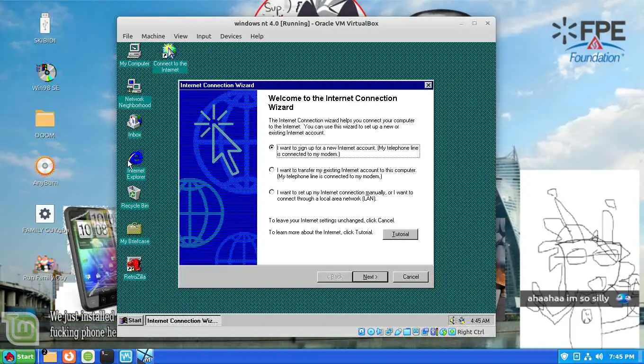The width and height of the screenshot is (644, 364).
Task: Click the Right Ctrl host key label
Action: pyautogui.click(x=471, y=332)
